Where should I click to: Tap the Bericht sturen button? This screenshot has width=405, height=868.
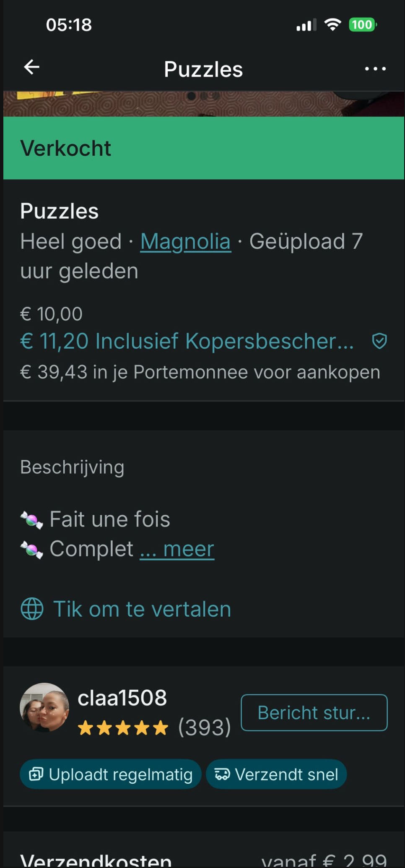(314, 713)
